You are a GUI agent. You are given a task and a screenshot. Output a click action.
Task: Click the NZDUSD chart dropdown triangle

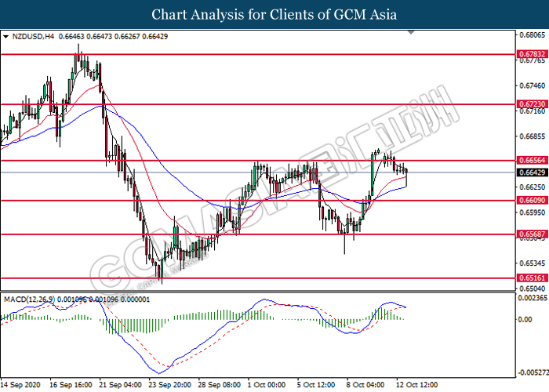point(5,36)
